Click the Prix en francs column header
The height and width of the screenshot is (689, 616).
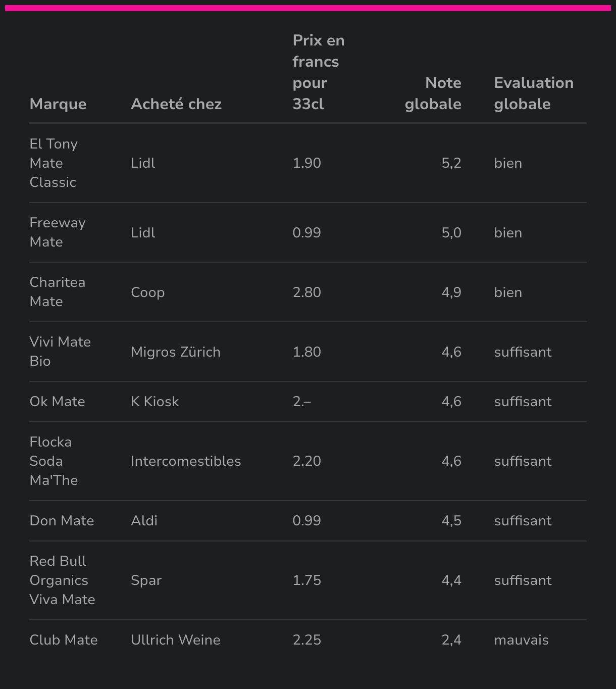pyautogui.click(x=318, y=72)
